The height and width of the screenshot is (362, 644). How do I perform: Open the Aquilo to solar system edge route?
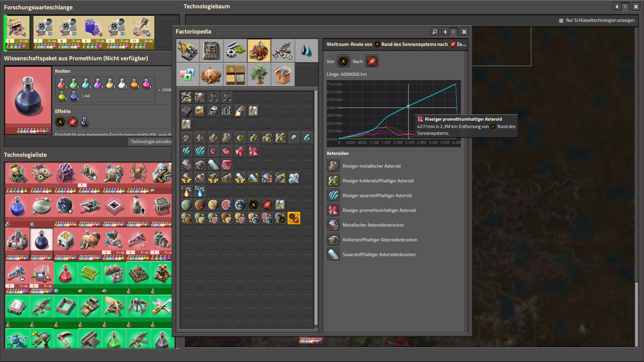(x=280, y=218)
